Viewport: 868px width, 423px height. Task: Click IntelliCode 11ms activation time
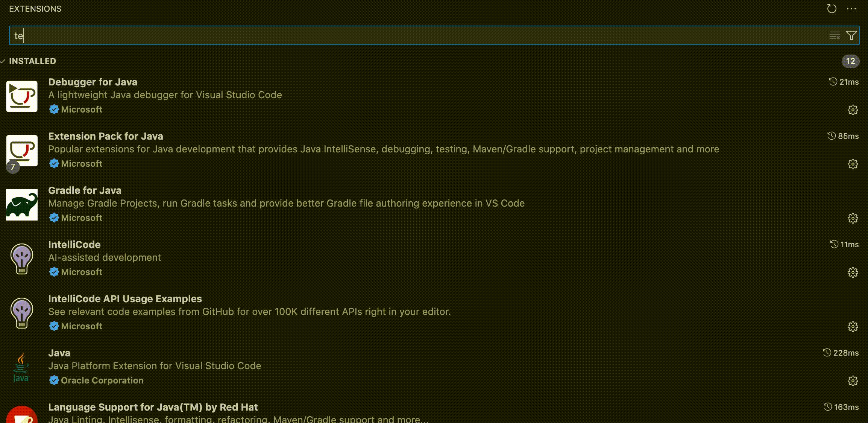coord(844,244)
